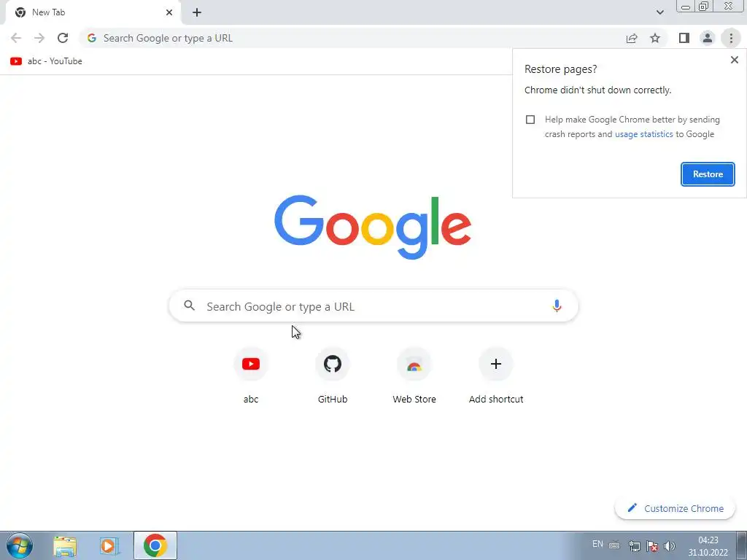Click the EN language indicator
Screen dimensions: 747x560
597,544
